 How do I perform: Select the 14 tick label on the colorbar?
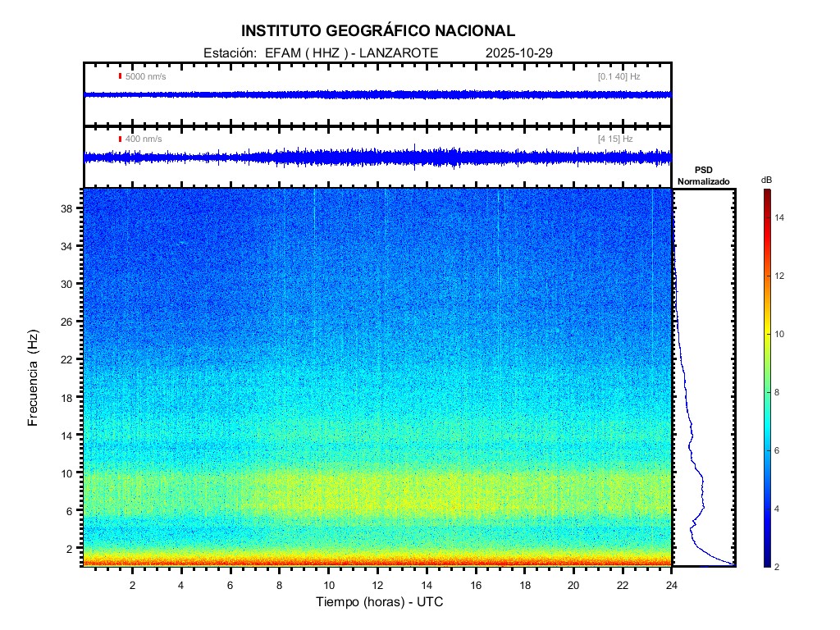tap(782, 218)
